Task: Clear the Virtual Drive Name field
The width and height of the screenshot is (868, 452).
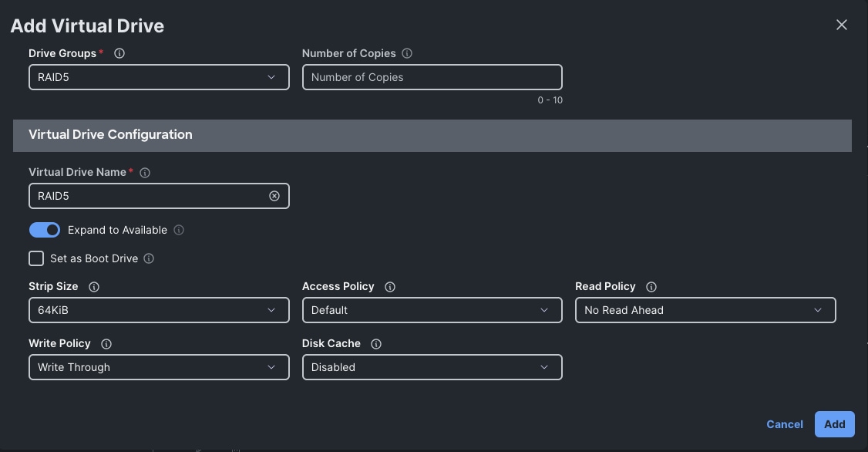Action: (274, 196)
